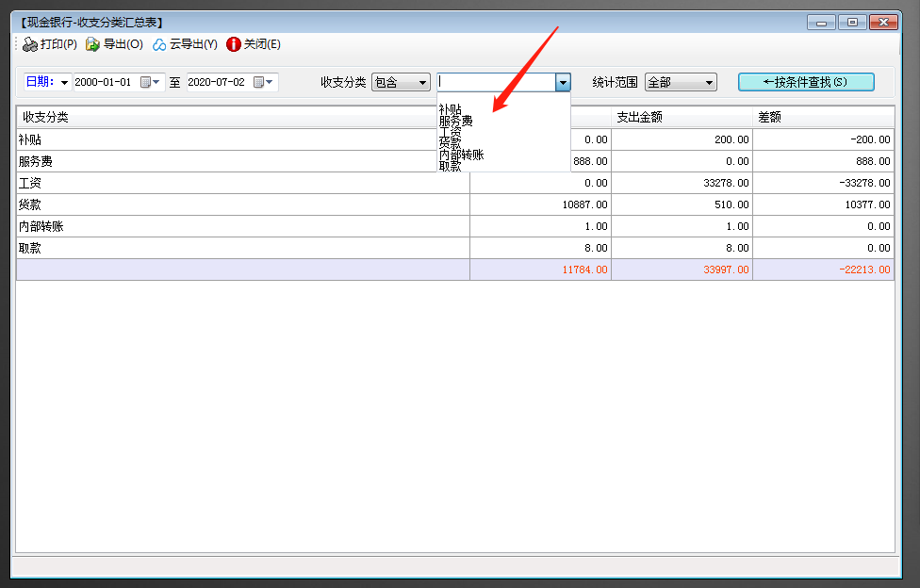Select 服务费 from the open dropdown list
This screenshot has width=920, height=588.
456,121
